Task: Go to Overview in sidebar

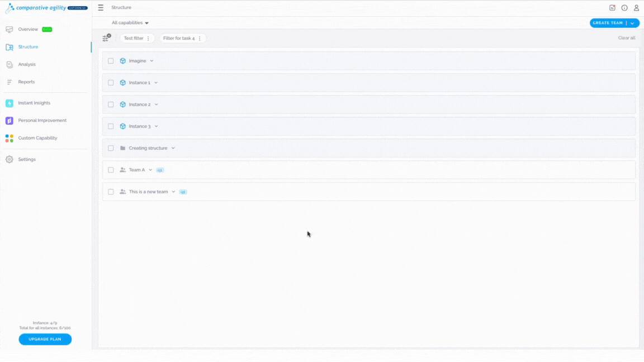Action: (x=28, y=29)
